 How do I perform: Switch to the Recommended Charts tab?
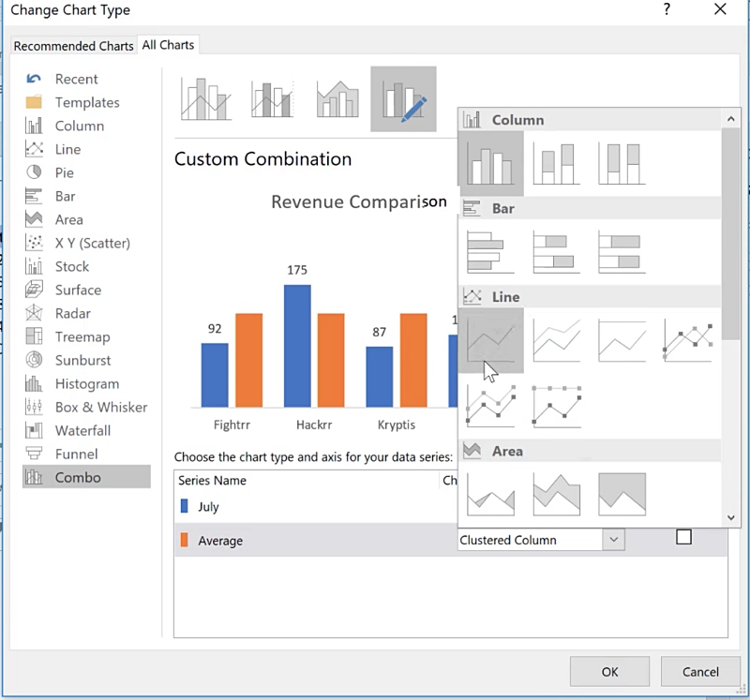(x=73, y=46)
